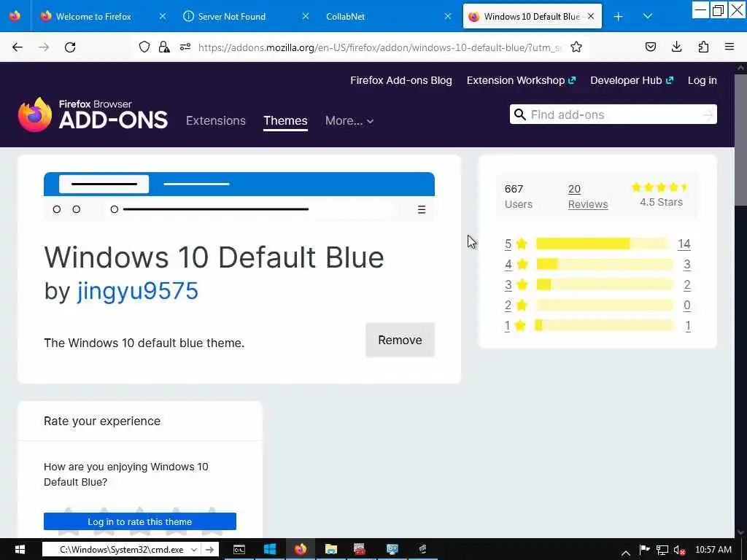Open the Windows Start menu
Image resolution: width=747 pixels, height=560 pixels.
click(20, 550)
